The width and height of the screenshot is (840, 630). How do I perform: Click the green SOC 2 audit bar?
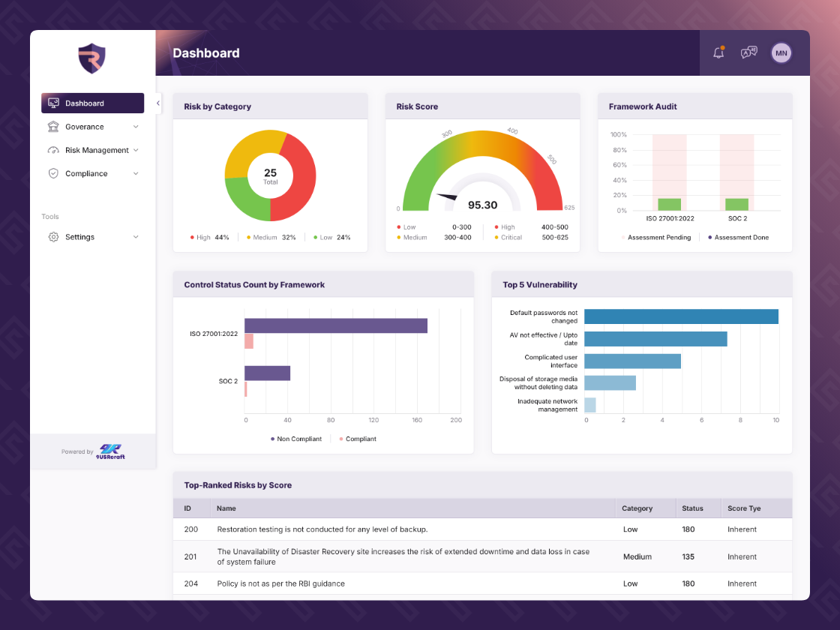pos(736,204)
